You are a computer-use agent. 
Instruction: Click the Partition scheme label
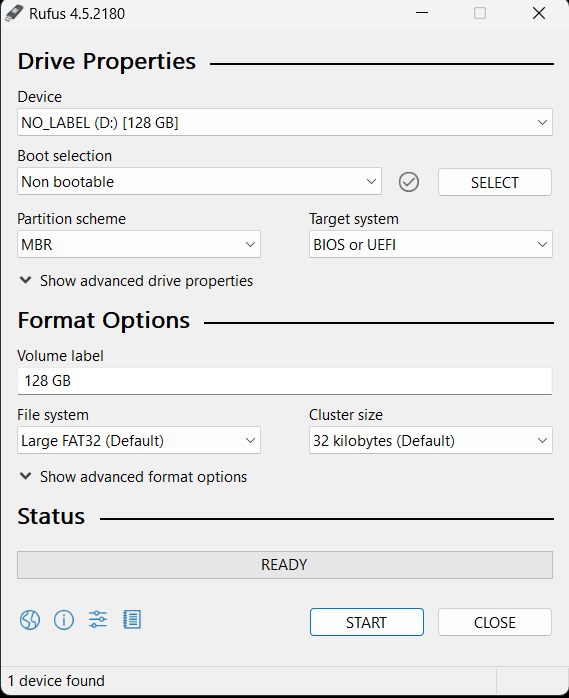(71, 219)
